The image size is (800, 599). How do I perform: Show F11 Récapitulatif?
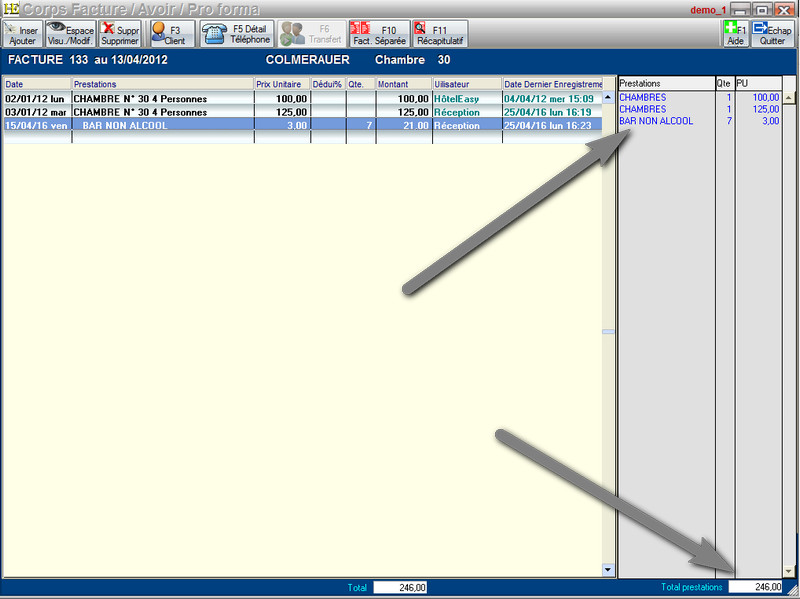(440, 34)
